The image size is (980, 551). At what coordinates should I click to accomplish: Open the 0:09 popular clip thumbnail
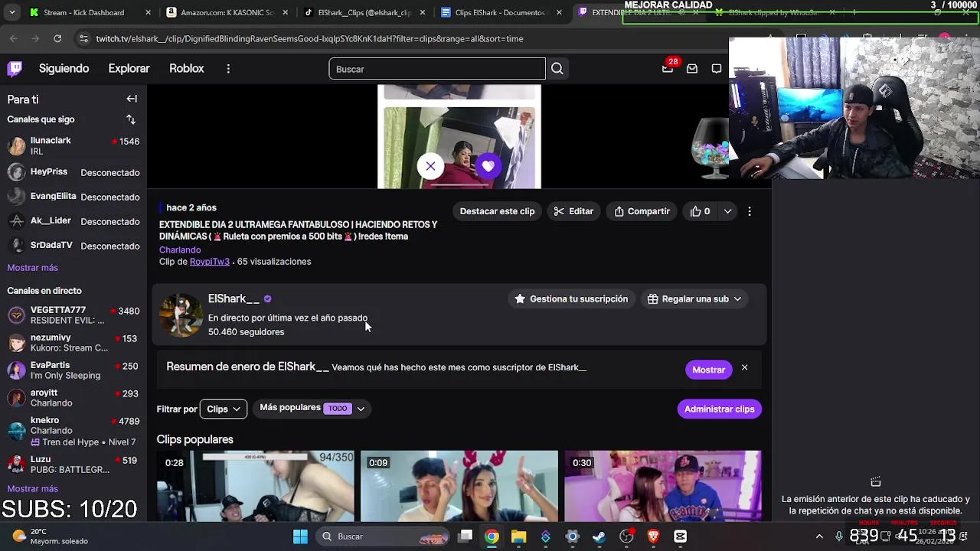click(x=459, y=486)
